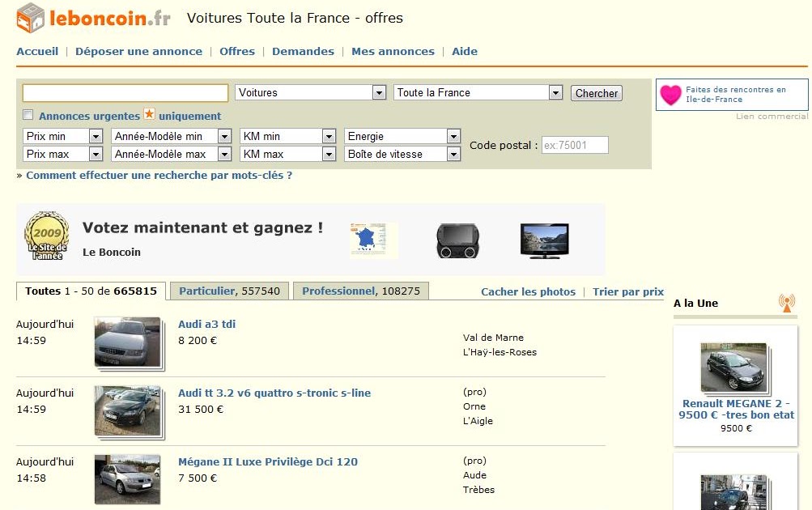
Task: Focus the keyword search text field
Action: pos(125,93)
